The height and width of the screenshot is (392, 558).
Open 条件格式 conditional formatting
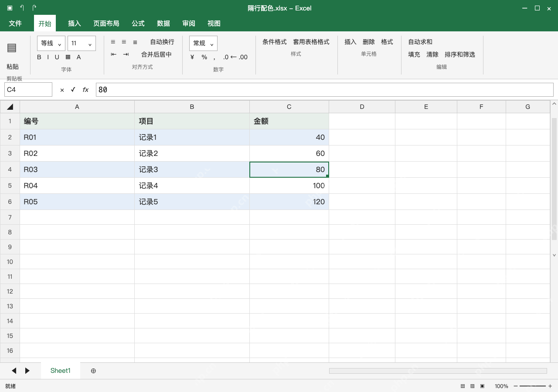point(275,42)
